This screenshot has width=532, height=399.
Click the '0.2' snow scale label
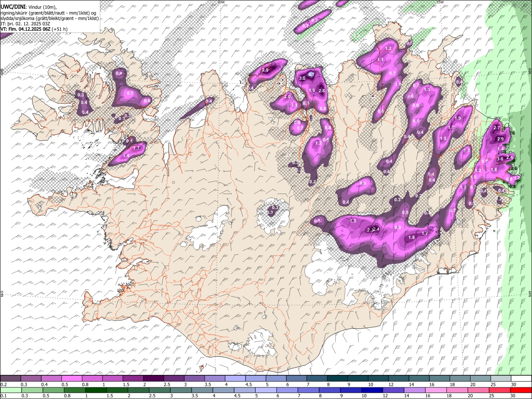click(3, 384)
